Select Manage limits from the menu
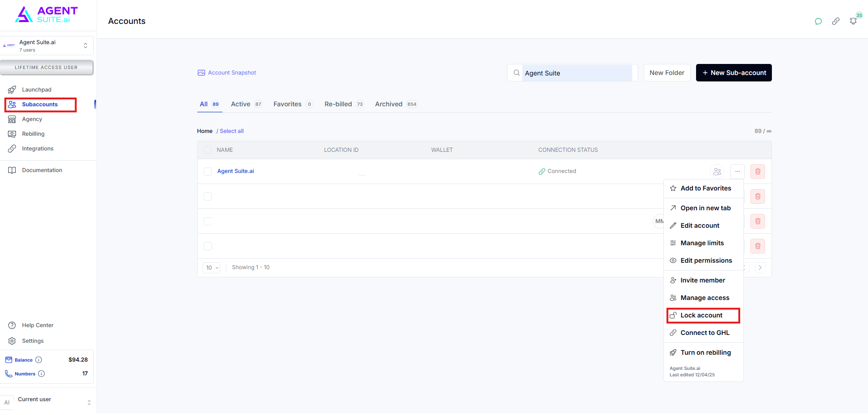Viewport: 868px width, 415px height. pos(703,243)
